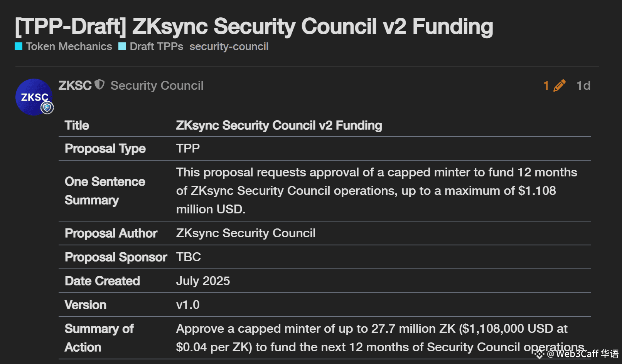Click the shield moderator icon beside ZKSC

100,84
